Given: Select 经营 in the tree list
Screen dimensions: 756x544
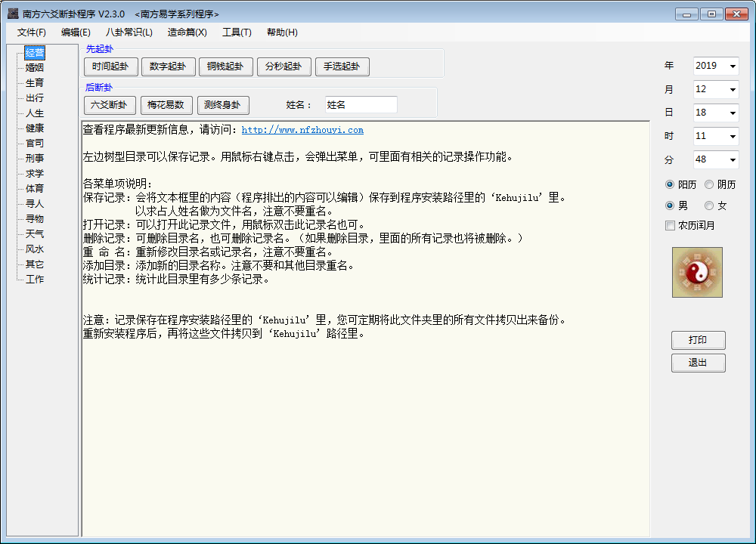Looking at the screenshot, I should coord(35,53).
